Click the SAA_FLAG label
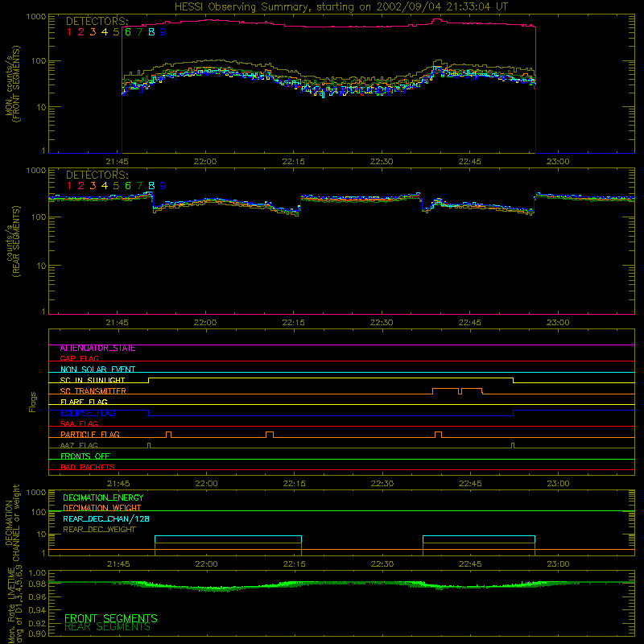644x644 pixels. (x=79, y=423)
